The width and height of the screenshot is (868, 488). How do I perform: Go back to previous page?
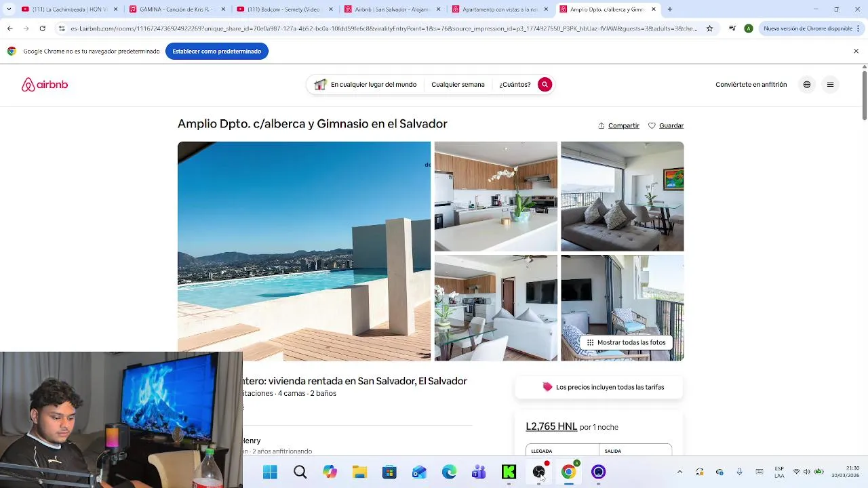click(x=9, y=28)
